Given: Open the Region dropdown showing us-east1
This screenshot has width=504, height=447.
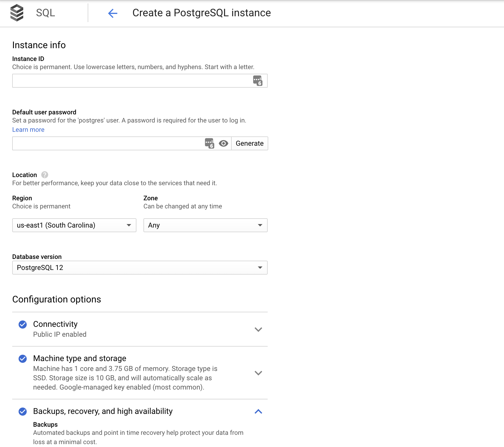Looking at the screenshot, I should (x=74, y=225).
